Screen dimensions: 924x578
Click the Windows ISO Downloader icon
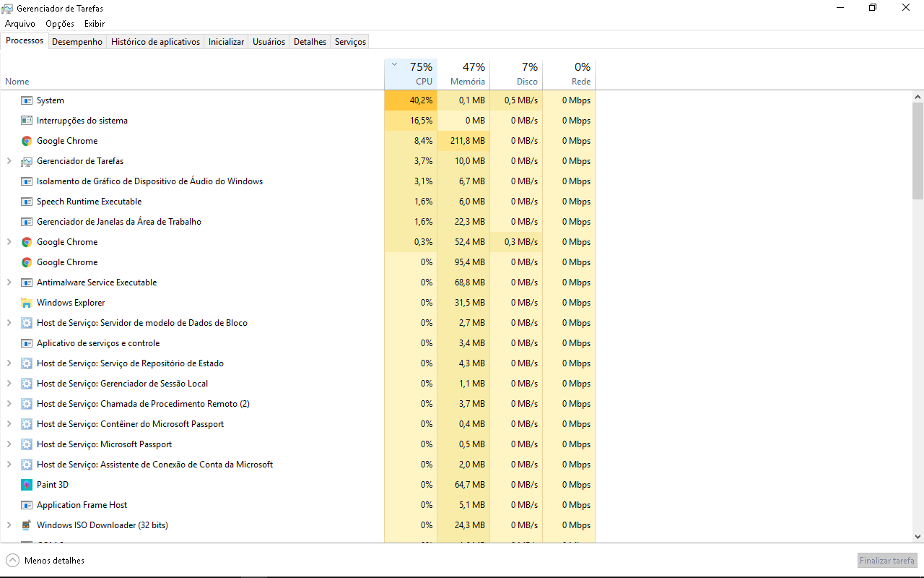click(27, 525)
